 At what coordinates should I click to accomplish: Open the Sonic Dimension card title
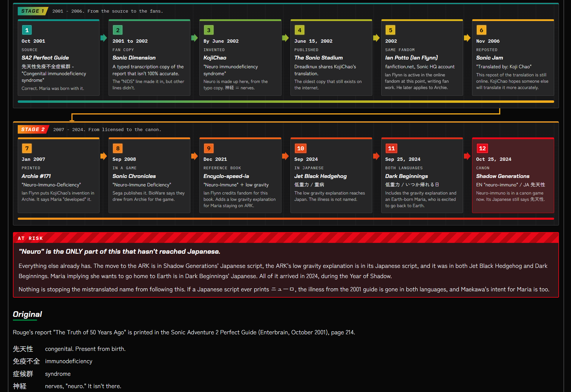click(x=134, y=58)
